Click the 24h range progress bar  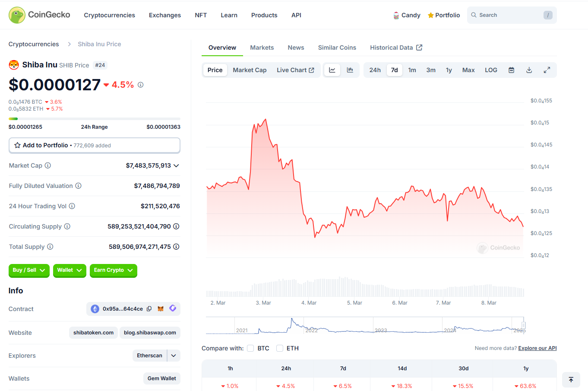tap(95, 118)
